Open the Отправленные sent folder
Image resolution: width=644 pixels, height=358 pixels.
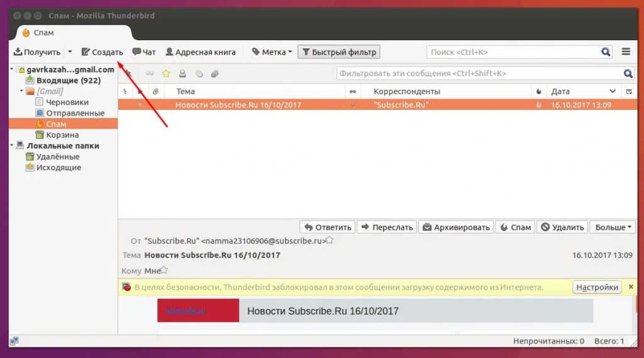coord(75,113)
